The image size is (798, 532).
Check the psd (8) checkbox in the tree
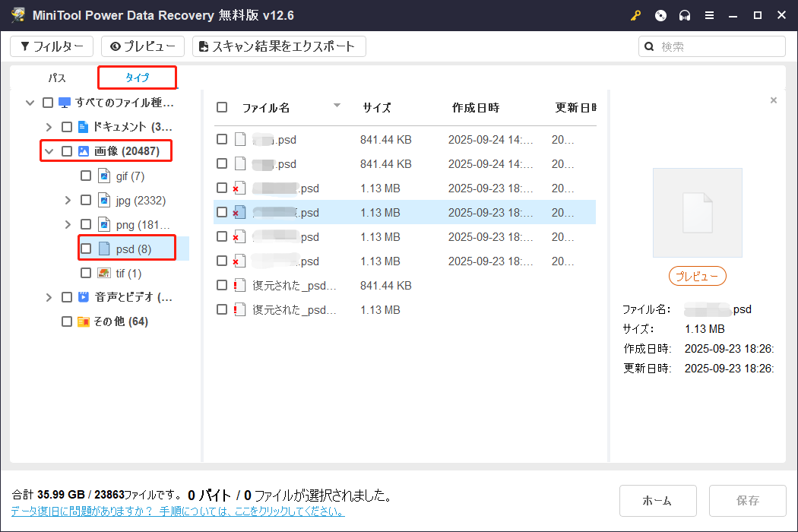[86, 249]
